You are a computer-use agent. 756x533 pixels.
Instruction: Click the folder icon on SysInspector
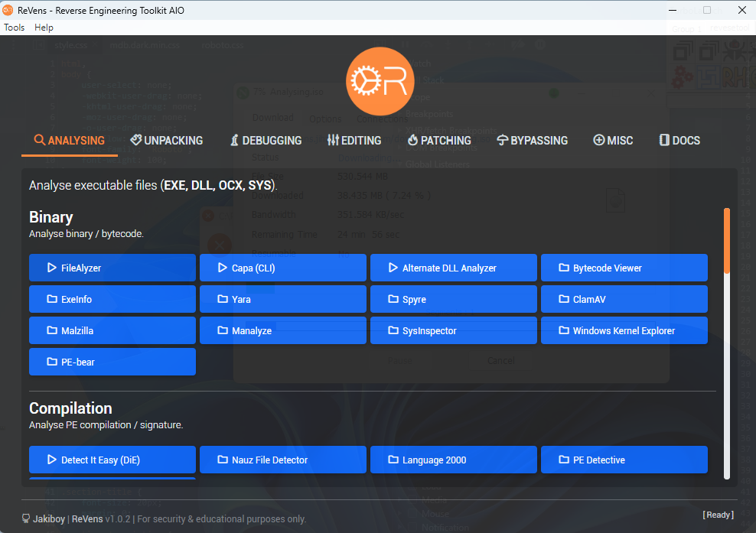pyautogui.click(x=393, y=330)
